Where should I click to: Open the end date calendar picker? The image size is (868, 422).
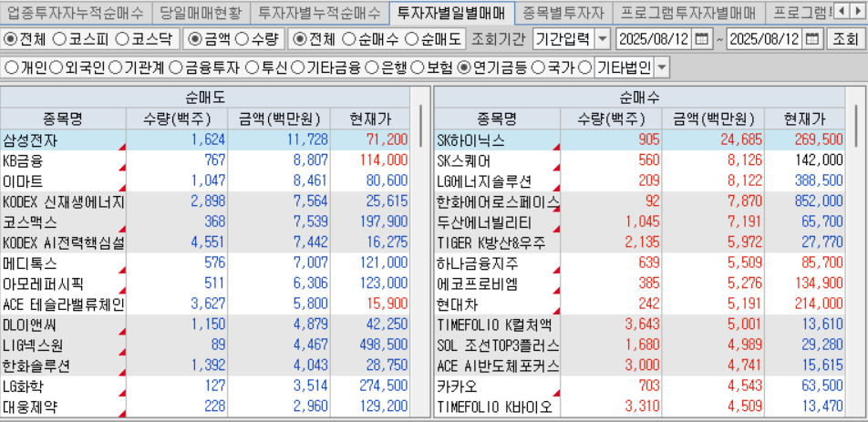(812, 39)
